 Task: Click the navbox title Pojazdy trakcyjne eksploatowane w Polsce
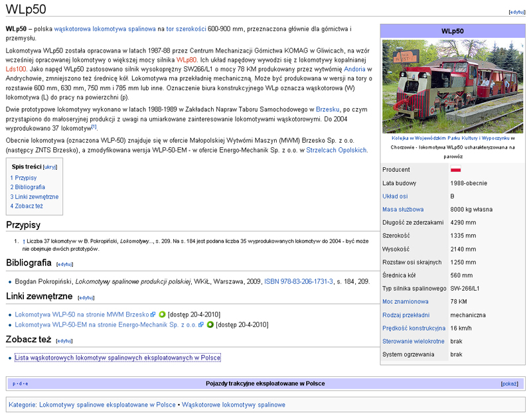pos(265,384)
